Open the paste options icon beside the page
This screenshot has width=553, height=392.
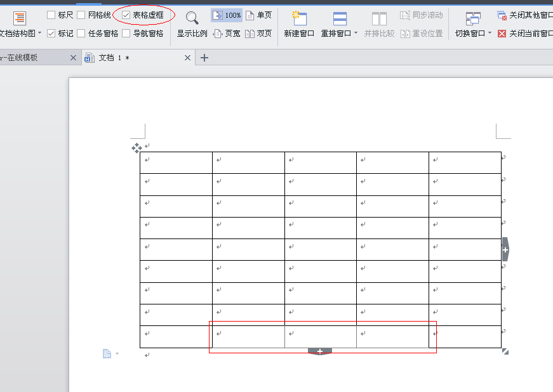click(107, 353)
